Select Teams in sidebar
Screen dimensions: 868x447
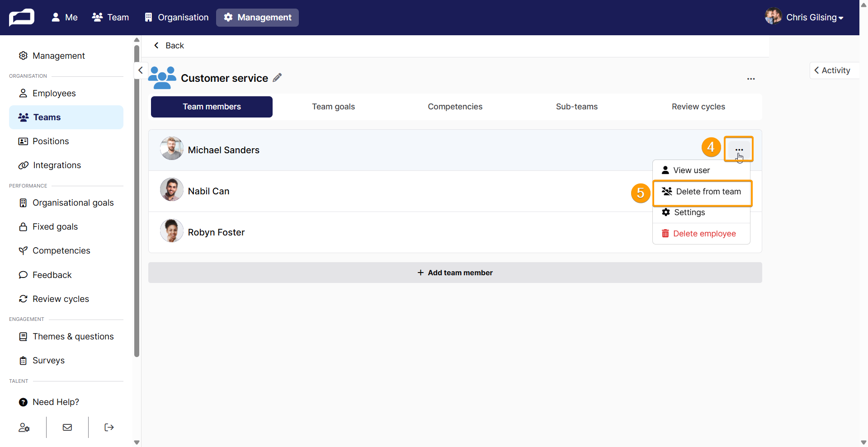pyautogui.click(x=66, y=117)
